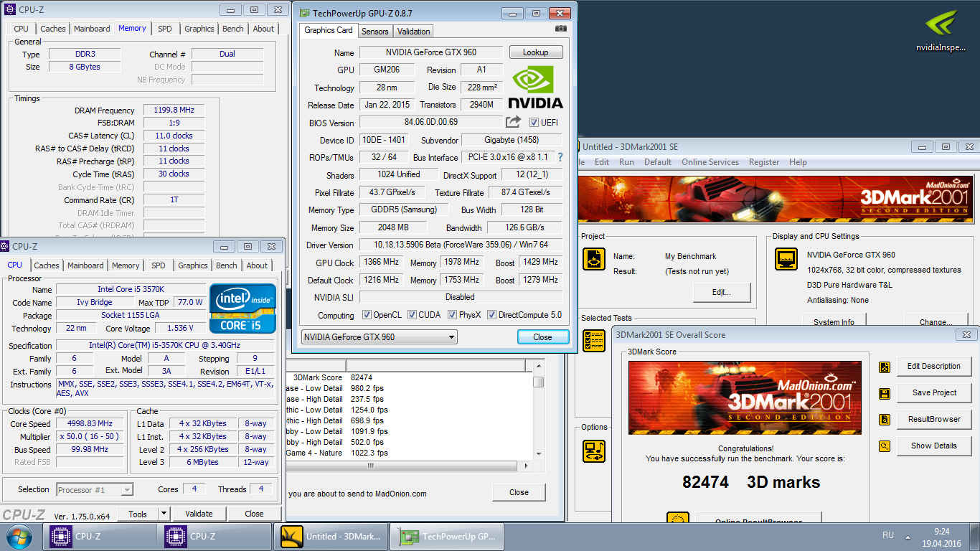
Task: Click the Edit Description button
Action: coord(934,367)
